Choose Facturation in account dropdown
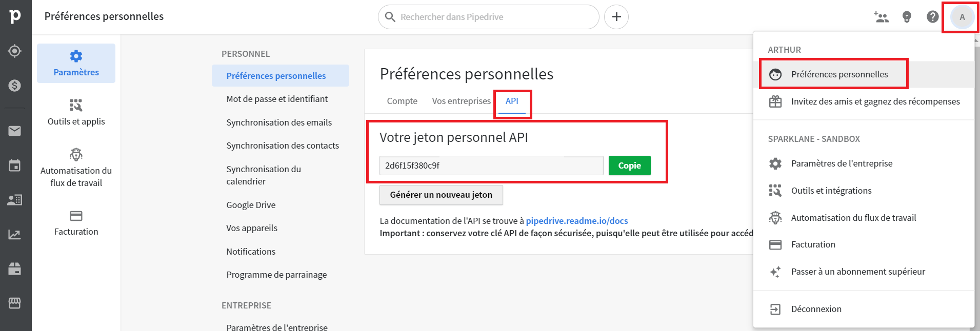 (864, 244)
